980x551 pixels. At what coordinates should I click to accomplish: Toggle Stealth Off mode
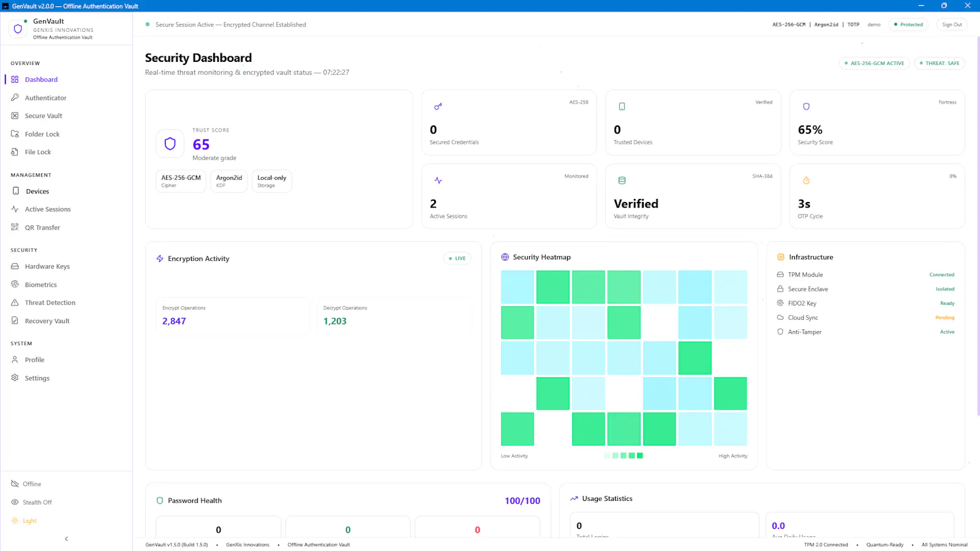[x=31, y=503]
